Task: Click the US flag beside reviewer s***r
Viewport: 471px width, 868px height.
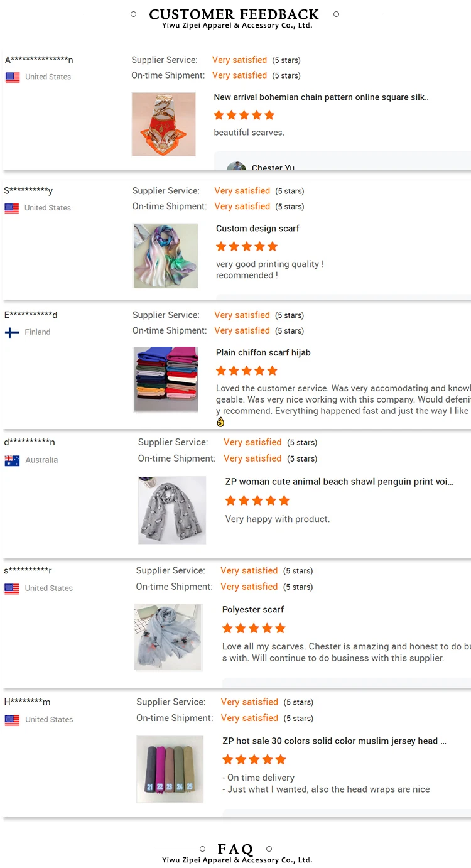Action: coord(12,589)
